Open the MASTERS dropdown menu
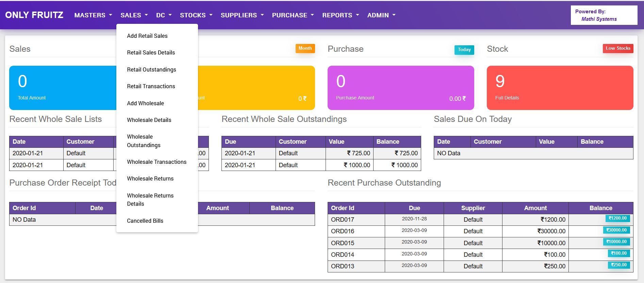The width and height of the screenshot is (644, 283). 93,15
